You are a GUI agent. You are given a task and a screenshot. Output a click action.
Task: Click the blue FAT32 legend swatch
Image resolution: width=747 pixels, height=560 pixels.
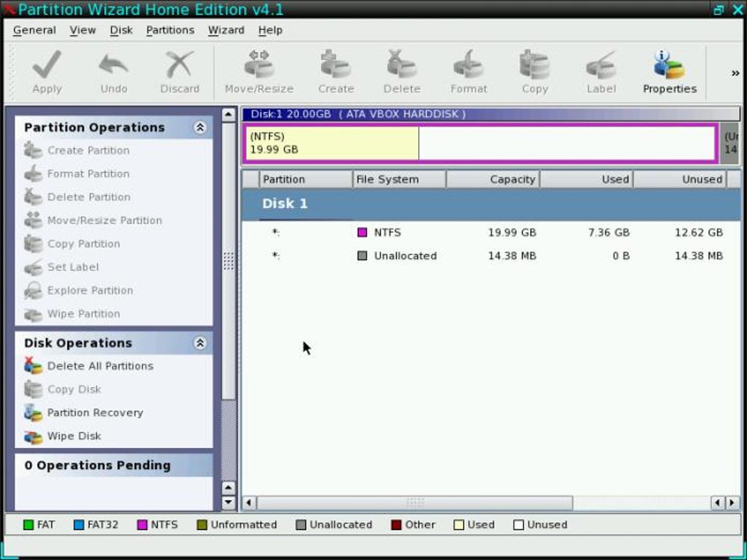pyautogui.click(x=79, y=525)
